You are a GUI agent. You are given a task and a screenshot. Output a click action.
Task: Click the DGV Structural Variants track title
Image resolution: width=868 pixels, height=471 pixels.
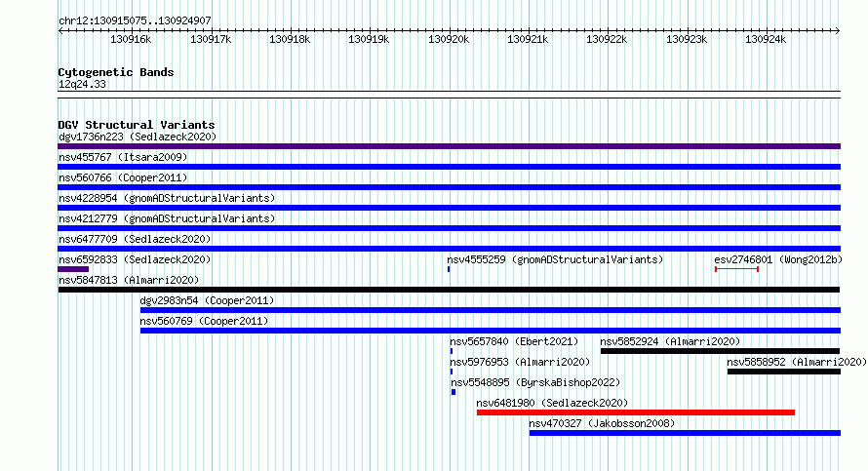pyautogui.click(x=137, y=125)
